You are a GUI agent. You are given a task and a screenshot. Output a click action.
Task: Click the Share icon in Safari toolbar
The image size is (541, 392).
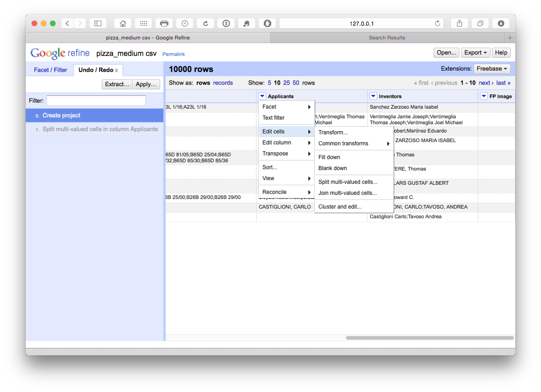pyautogui.click(x=459, y=23)
